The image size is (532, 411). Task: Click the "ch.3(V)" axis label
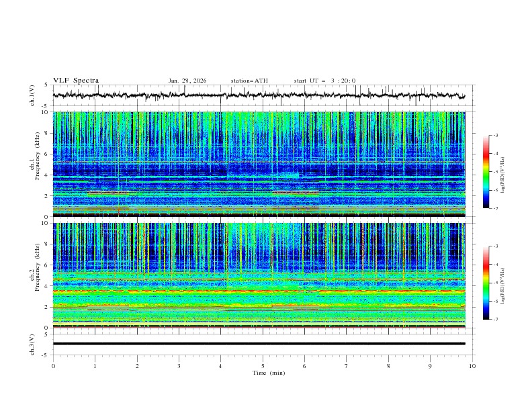point(32,344)
